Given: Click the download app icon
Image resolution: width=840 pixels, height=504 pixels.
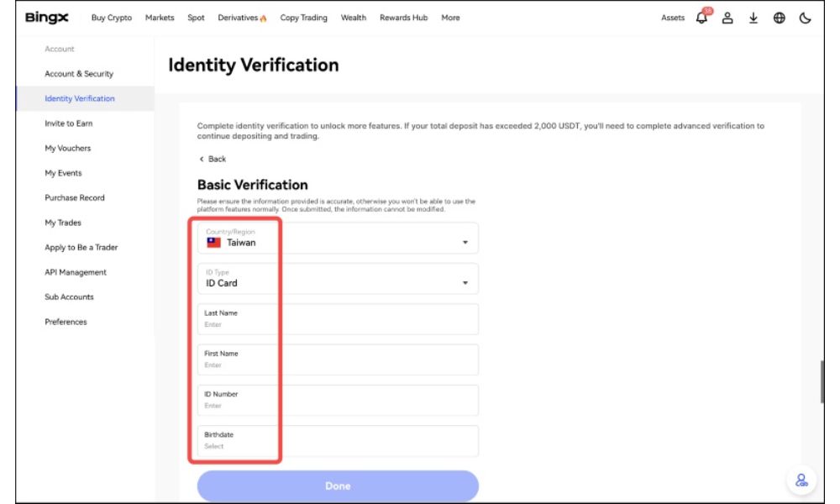Looking at the screenshot, I should [x=753, y=18].
